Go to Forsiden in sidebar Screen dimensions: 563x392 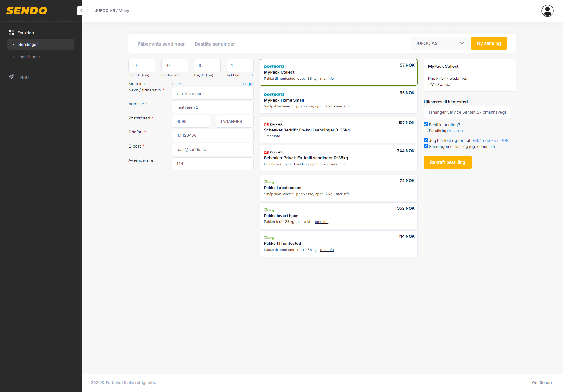26,33
